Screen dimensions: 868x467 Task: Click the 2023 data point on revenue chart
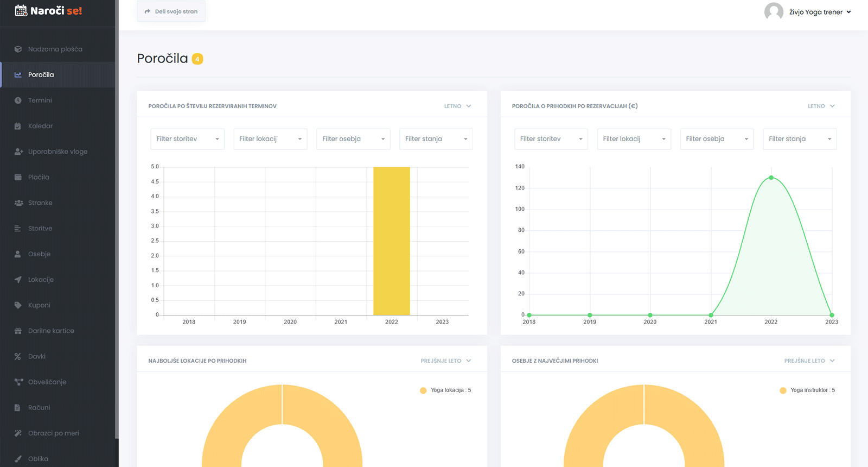pyautogui.click(x=832, y=315)
